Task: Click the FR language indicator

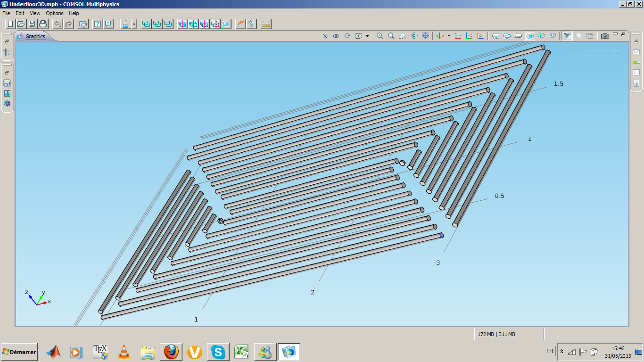Action: tap(550, 351)
